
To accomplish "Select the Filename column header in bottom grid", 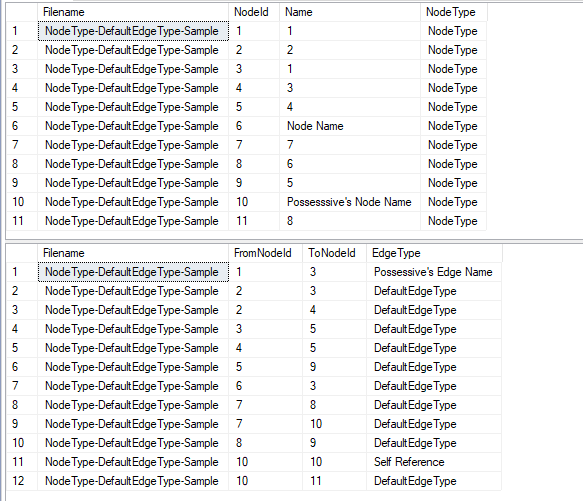I will point(133,253).
